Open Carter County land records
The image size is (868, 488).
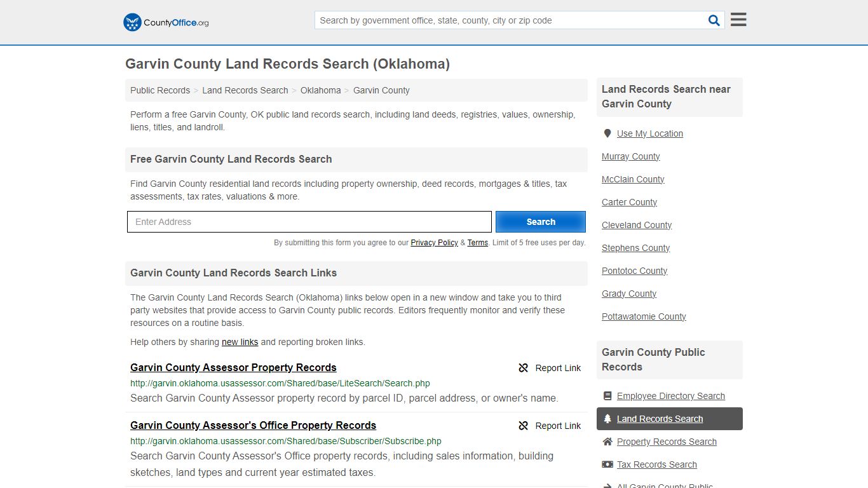coord(629,202)
